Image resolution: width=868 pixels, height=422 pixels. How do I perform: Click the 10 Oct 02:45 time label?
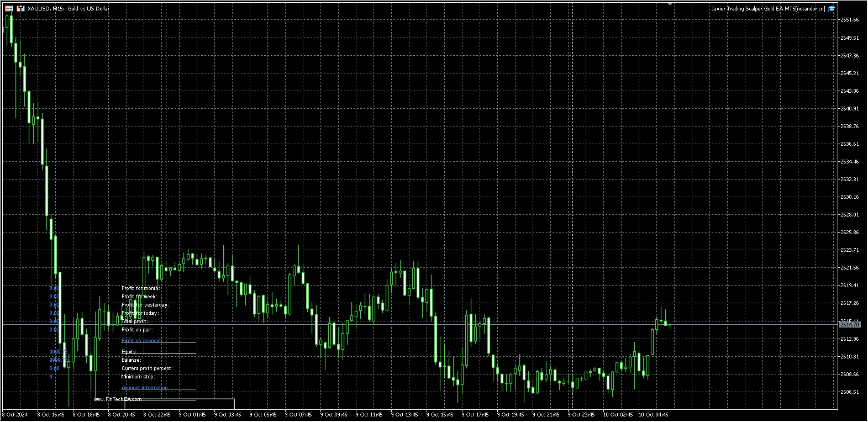coord(618,415)
